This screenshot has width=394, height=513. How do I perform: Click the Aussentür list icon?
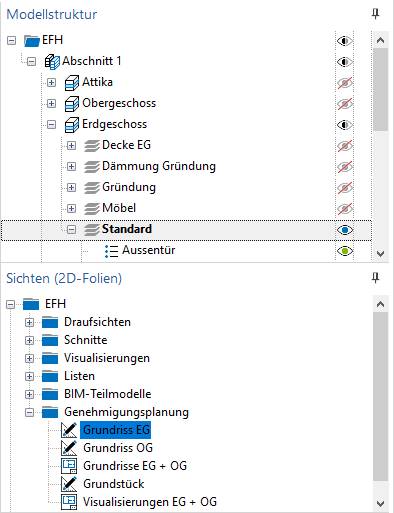click(x=111, y=251)
